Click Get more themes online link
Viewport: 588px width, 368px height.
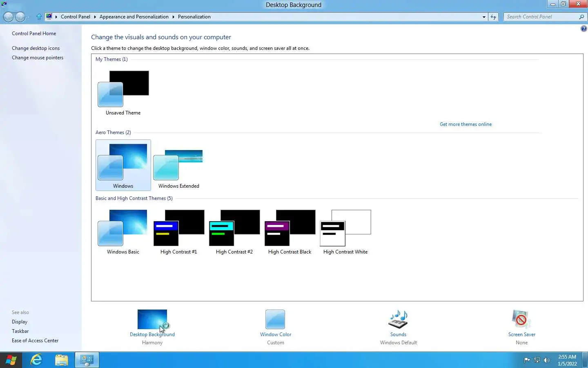(x=465, y=124)
